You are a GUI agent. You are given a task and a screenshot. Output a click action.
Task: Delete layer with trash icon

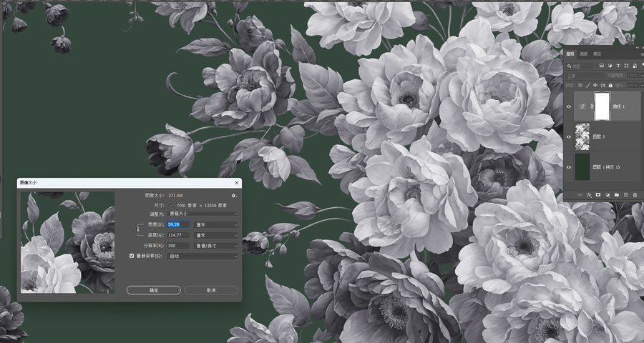click(635, 195)
